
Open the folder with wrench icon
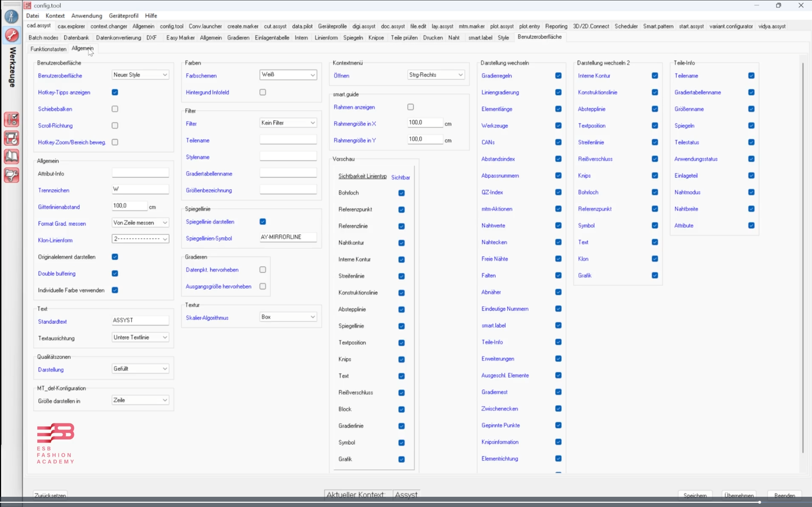tap(11, 175)
